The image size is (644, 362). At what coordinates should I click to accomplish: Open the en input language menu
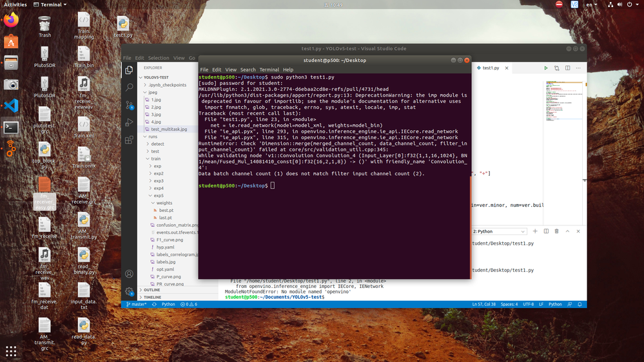pos(591,5)
